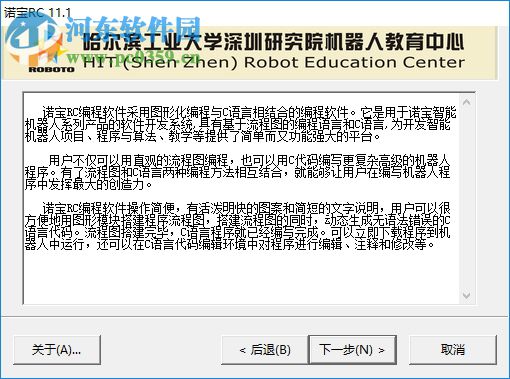Cancel the installer with 取消
This screenshot has width=510, height=379.
click(x=453, y=350)
